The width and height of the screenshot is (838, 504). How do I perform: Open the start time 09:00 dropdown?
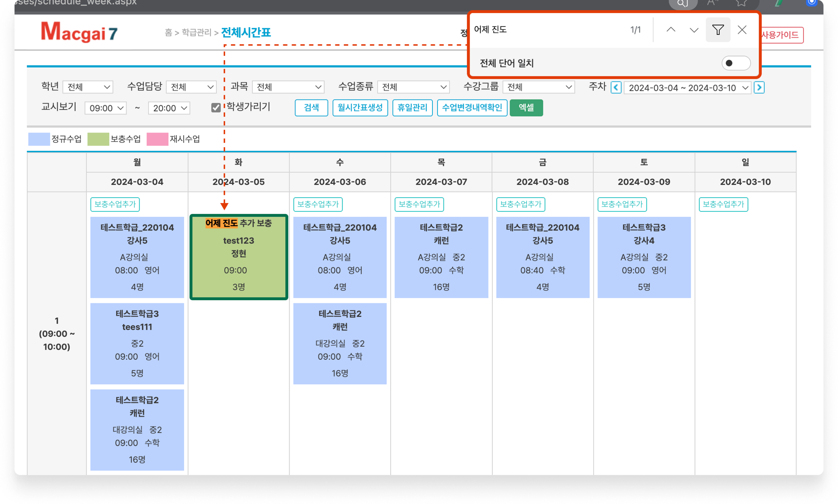[105, 108]
